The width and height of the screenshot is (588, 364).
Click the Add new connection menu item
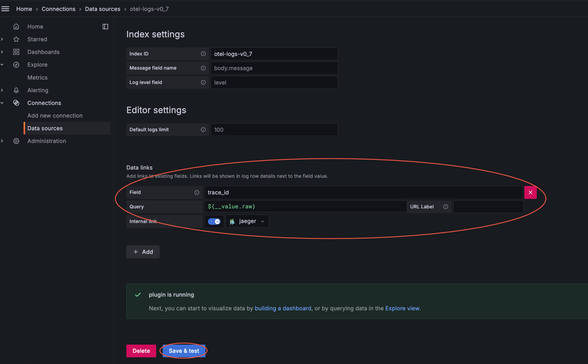(x=55, y=115)
